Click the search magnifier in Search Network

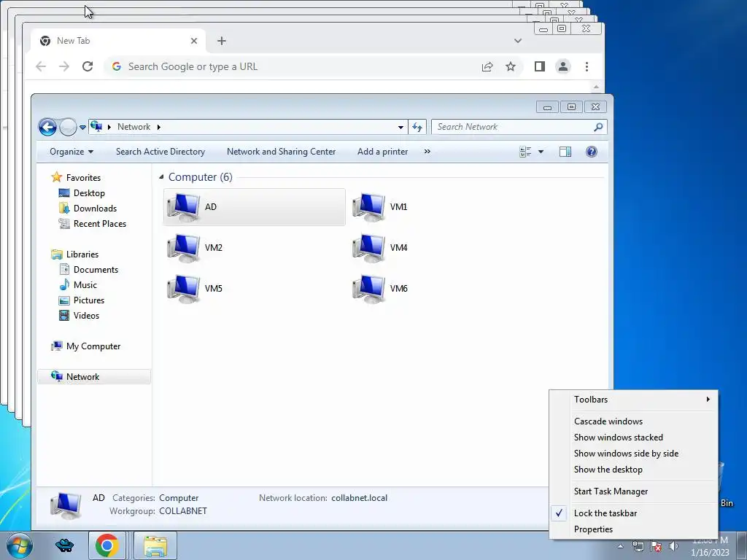coord(598,127)
